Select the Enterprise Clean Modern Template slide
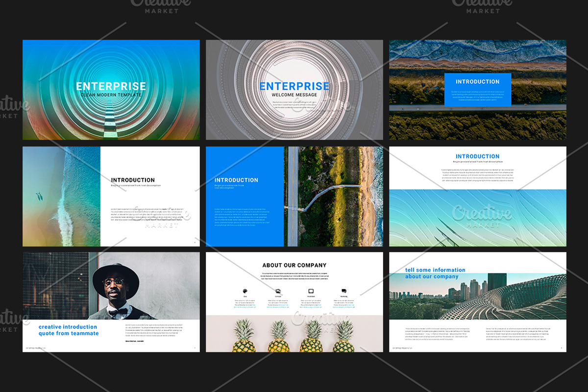The image size is (588, 392). point(111,90)
